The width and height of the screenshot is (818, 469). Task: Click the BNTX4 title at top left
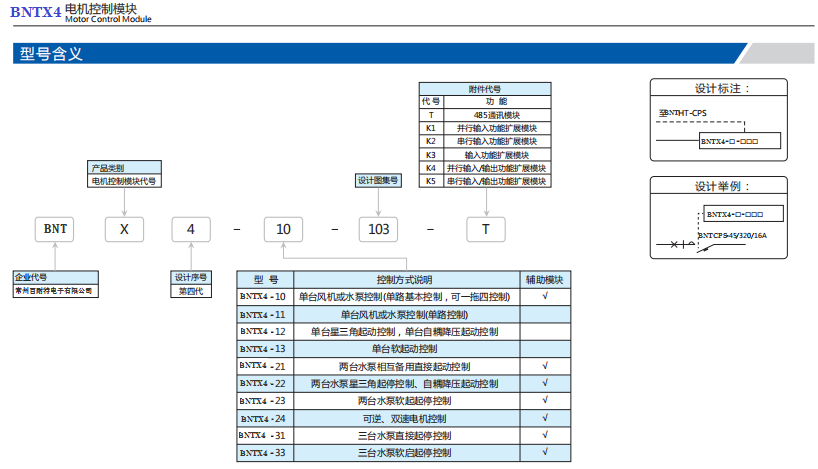(x=36, y=11)
